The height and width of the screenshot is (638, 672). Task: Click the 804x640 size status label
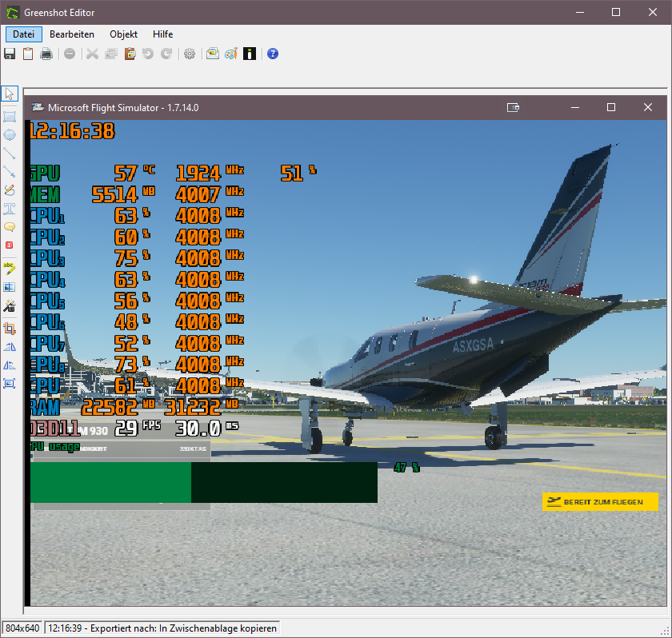coord(22,628)
